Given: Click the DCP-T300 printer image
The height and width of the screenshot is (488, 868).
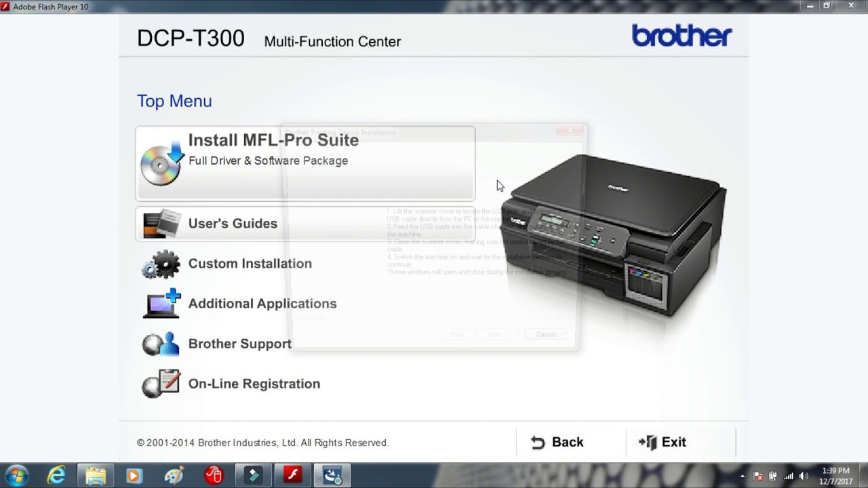Looking at the screenshot, I should pyautogui.click(x=614, y=236).
